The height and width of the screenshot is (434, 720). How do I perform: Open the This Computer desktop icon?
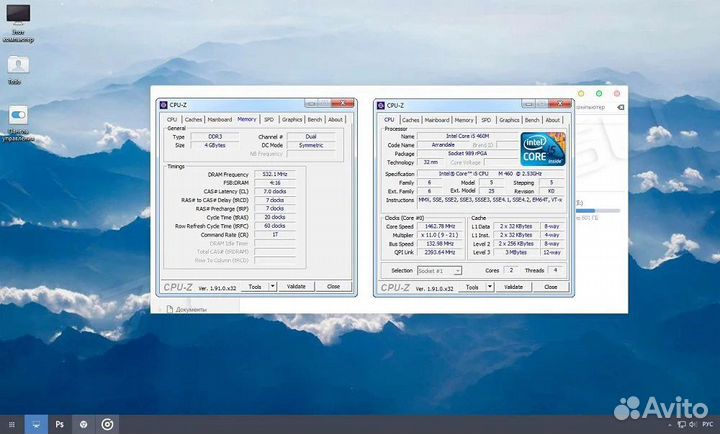18,15
